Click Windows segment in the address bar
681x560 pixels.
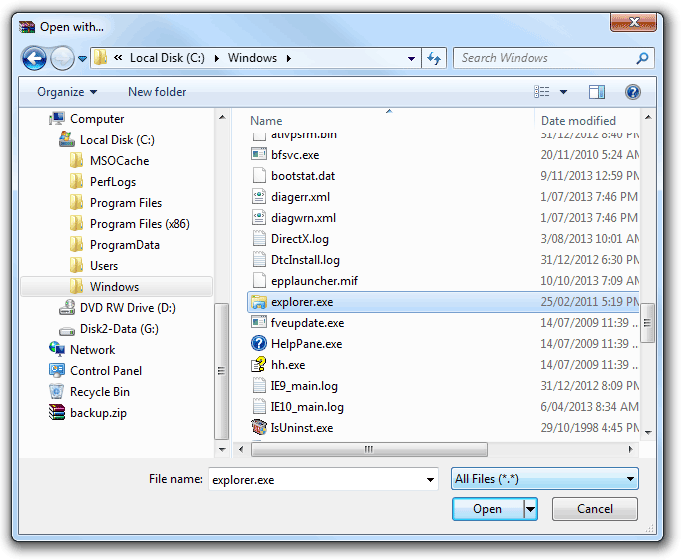pyautogui.click(x=252, y=58)
